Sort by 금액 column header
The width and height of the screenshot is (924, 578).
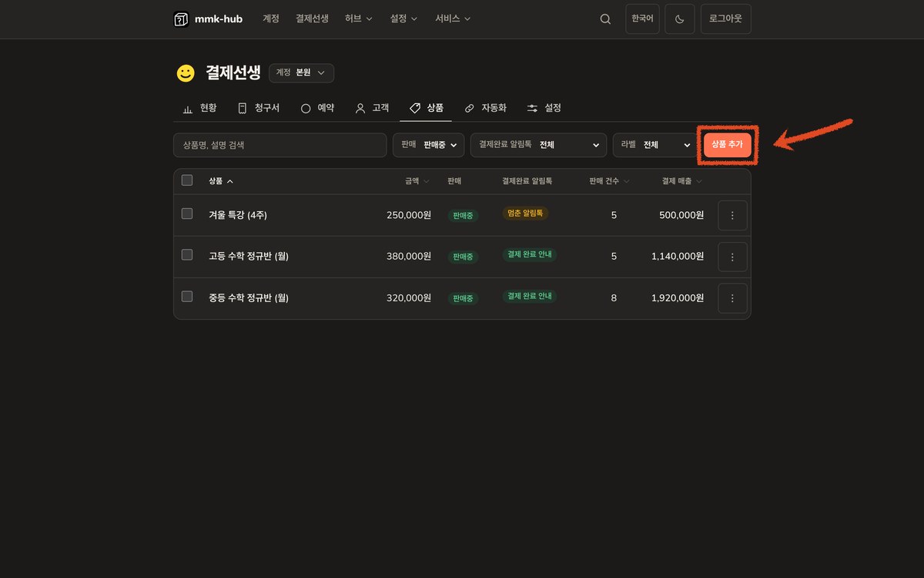pos(418,181)
